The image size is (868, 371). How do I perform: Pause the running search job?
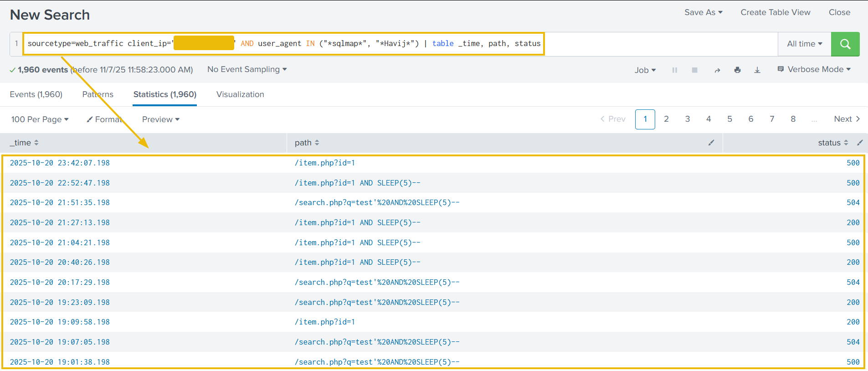(x=674, y=70)
